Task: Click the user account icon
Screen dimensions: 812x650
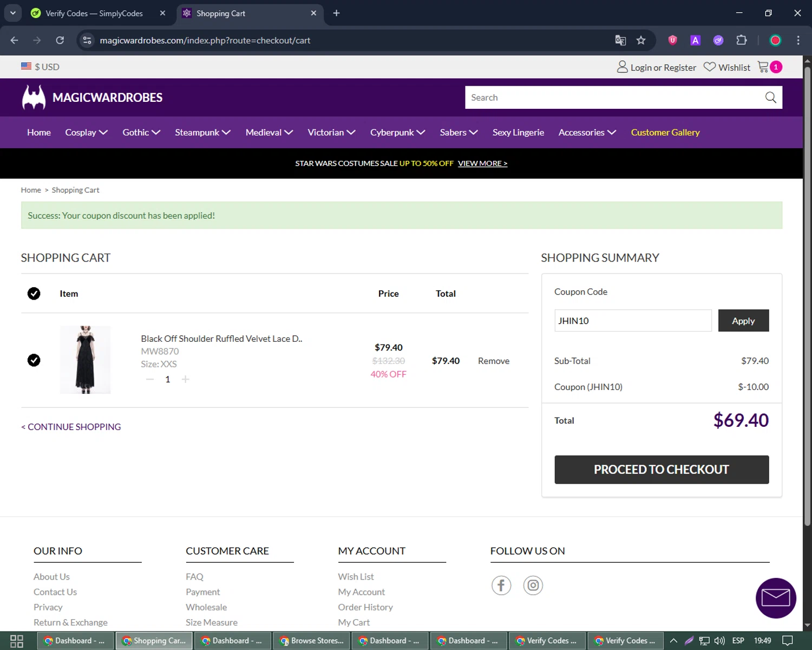Action: click(x=622, y=67)
